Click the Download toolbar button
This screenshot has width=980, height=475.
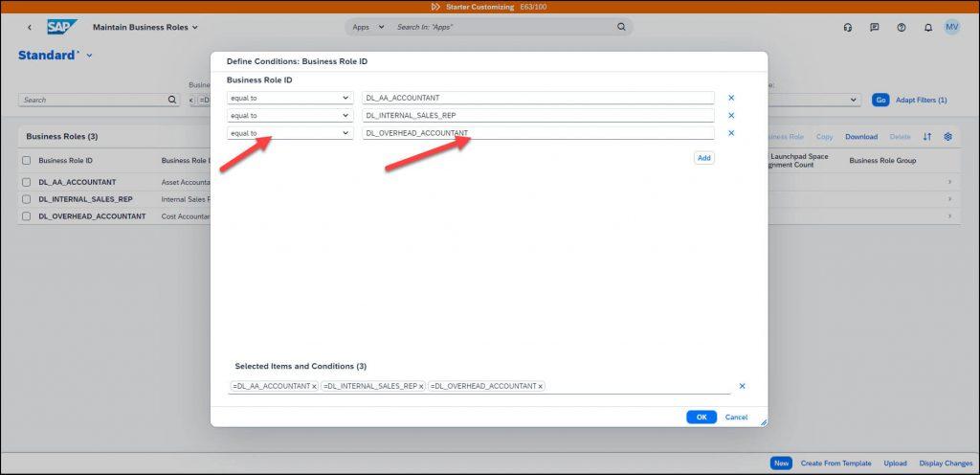861,137
